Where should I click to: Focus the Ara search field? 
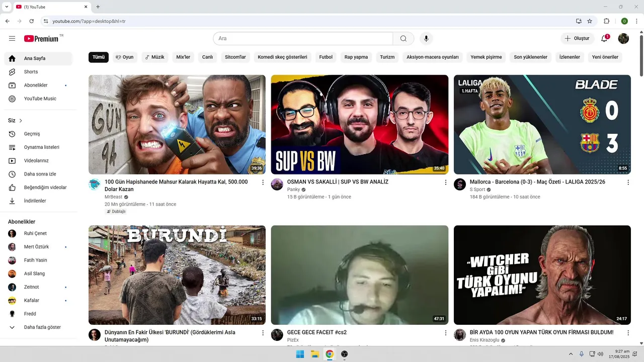[x=303, y=39]
